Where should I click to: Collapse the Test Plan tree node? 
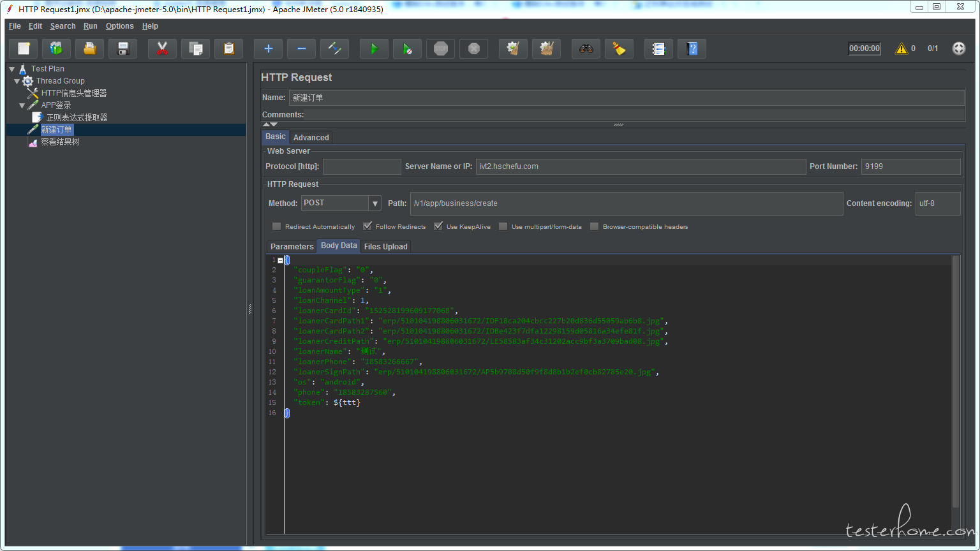coord(12,69)
